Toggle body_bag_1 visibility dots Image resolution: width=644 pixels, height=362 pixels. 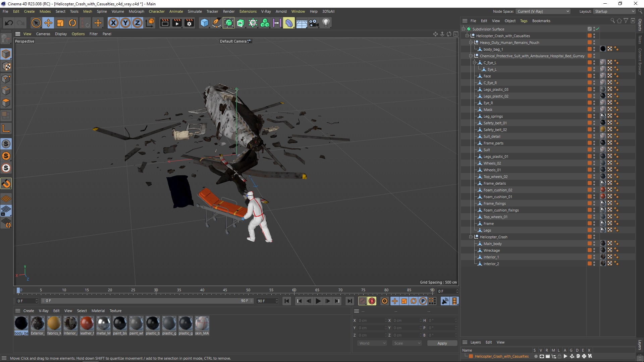[594, 49]
